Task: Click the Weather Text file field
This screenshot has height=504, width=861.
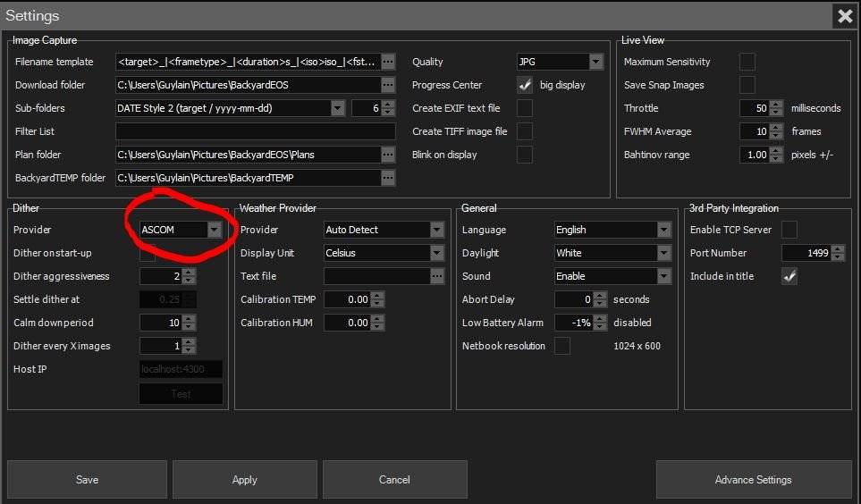Action: 376,275
